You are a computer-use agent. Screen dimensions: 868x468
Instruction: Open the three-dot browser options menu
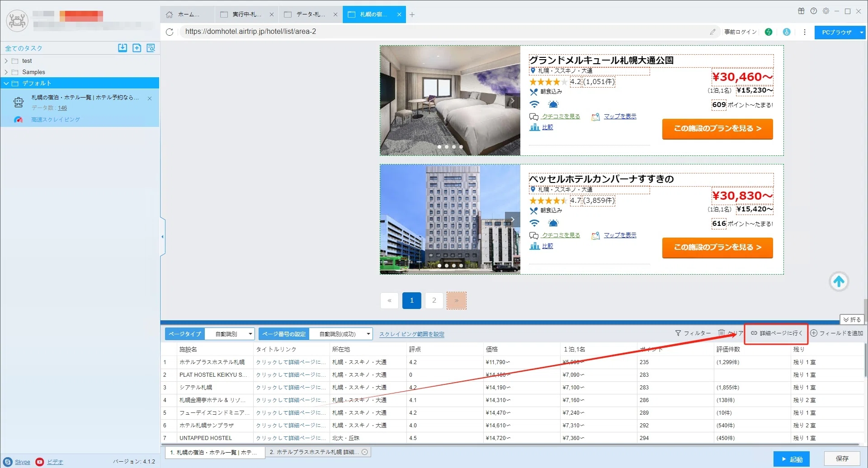click(804, 32)
